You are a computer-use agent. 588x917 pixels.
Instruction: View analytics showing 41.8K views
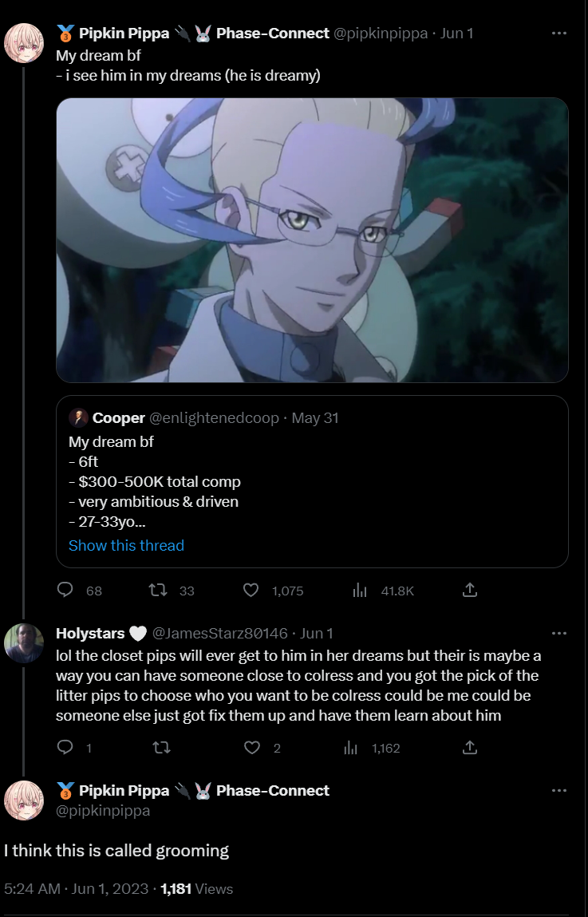click(x=360, y=590)
